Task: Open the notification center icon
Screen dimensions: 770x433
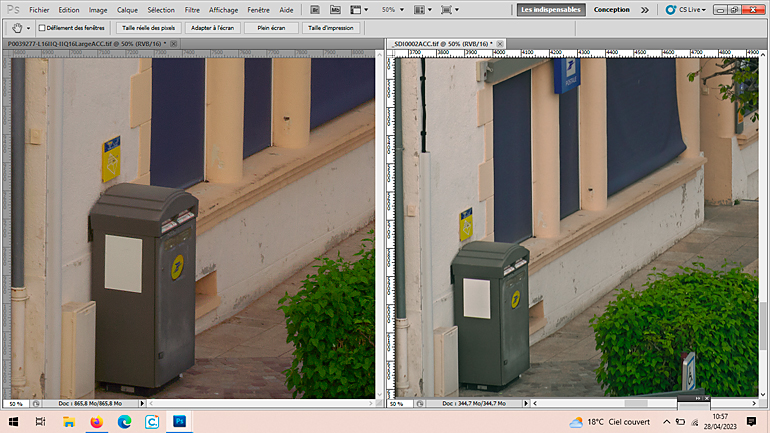Action: (751, 422)
